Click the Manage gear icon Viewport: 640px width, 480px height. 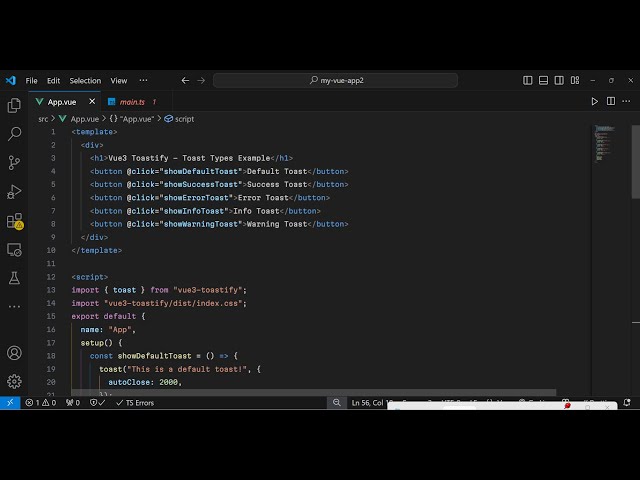tap(14, 381)
